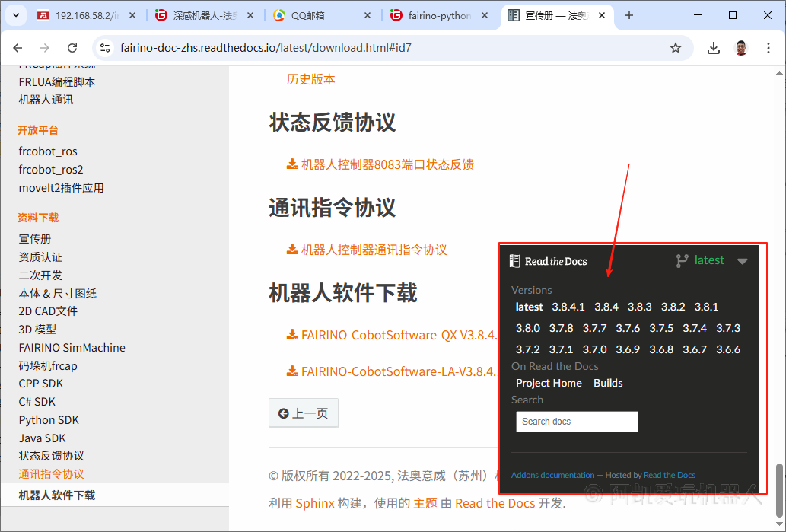Click the back navigation arrow

tap(18, 48)
